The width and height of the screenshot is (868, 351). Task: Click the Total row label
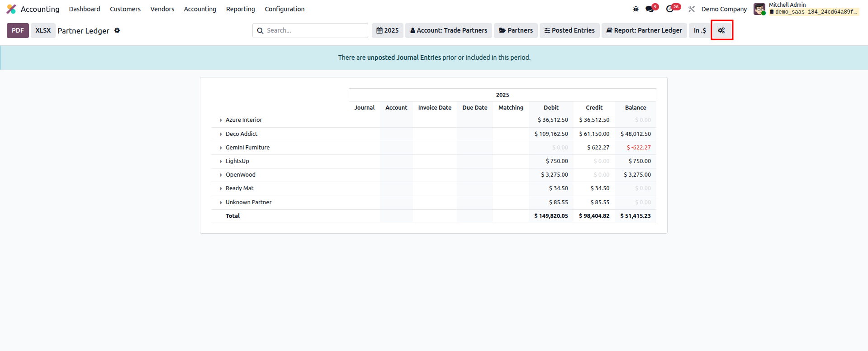[x=232, y=216]
